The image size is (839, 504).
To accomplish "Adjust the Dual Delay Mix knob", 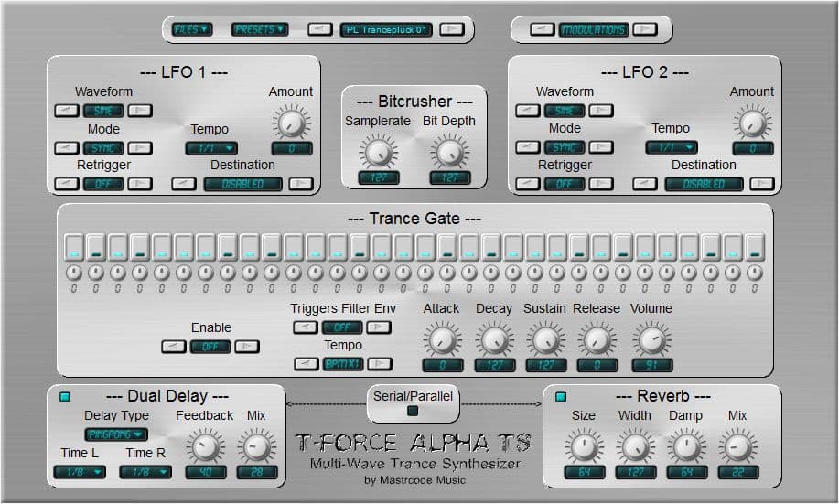I will (257, 447).
